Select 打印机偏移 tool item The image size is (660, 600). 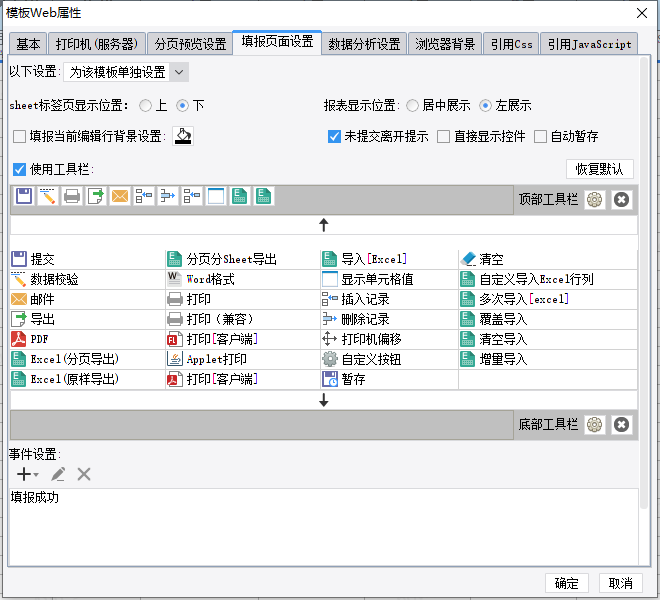point(389,339)
